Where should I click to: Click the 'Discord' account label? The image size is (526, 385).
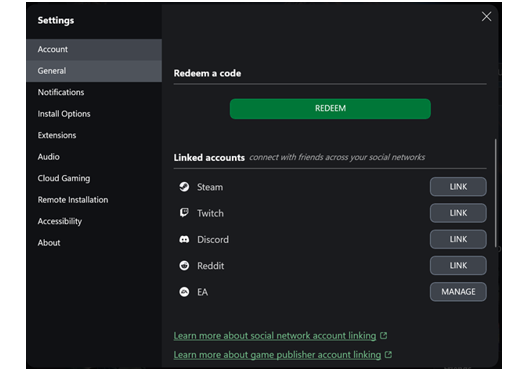(213, 240)
